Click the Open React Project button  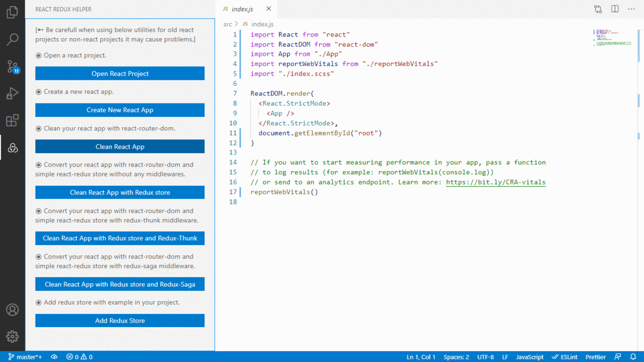point(120,73)
